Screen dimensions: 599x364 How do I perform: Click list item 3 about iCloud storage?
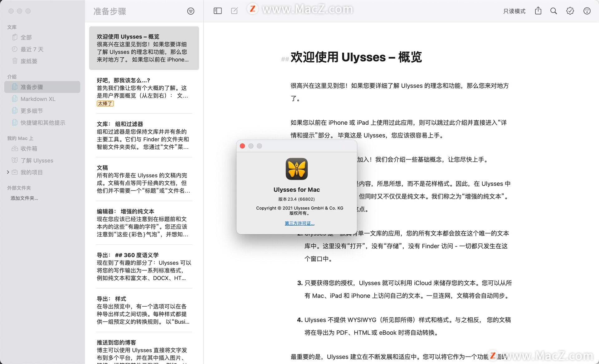404,289
